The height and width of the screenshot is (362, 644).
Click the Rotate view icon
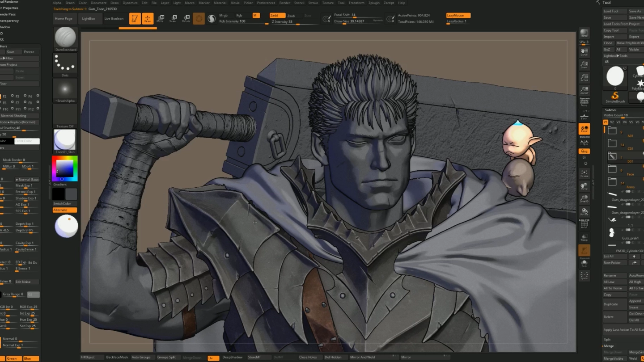[584, 212]
